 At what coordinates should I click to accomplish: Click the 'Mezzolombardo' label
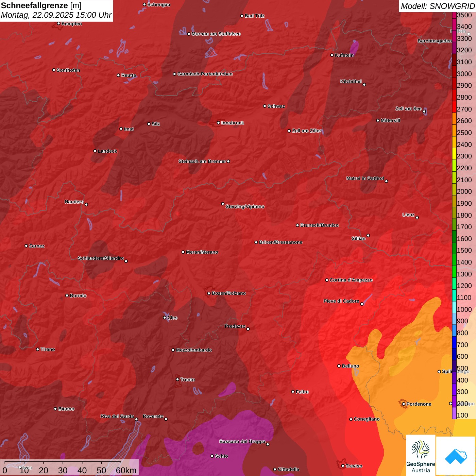[x=194, y=350]
